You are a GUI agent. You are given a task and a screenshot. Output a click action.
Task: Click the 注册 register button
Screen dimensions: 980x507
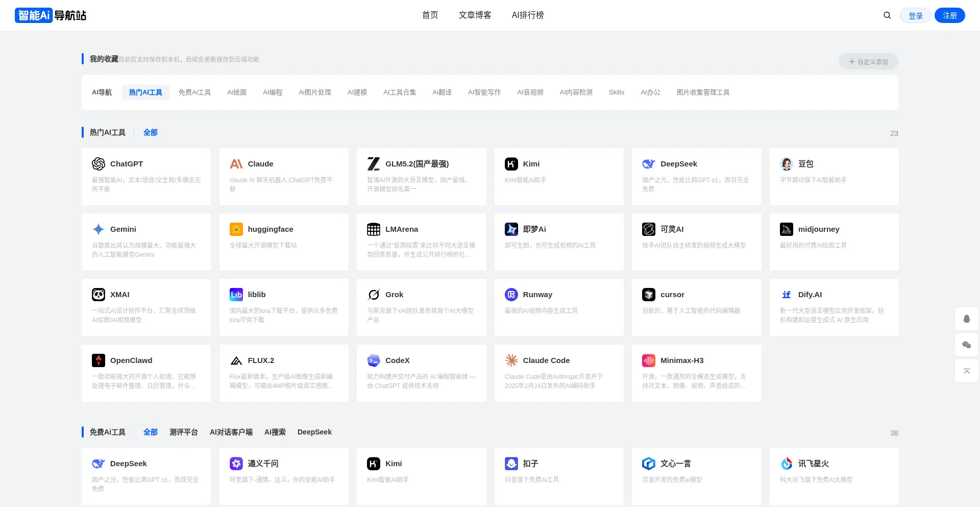[950, 15]
